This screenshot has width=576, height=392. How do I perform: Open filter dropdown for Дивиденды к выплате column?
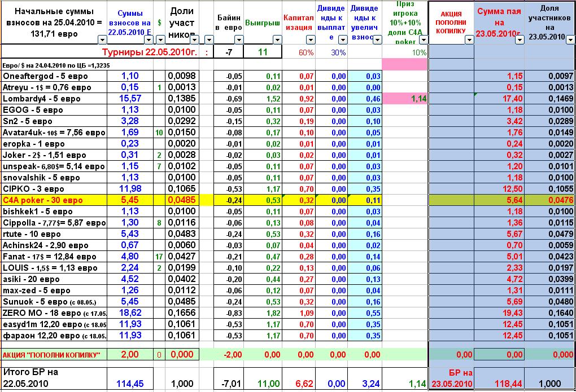point(343,39)
